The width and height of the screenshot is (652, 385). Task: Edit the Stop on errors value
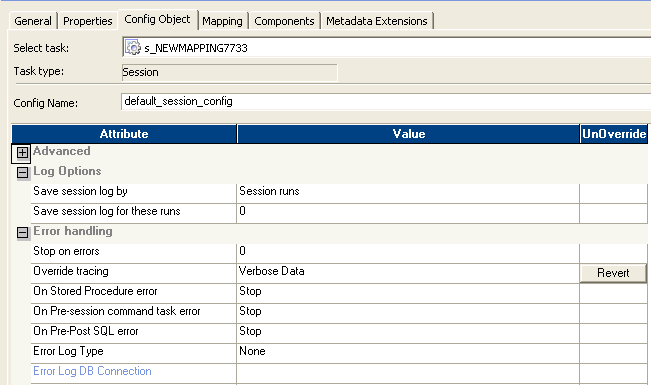[408, 253]
